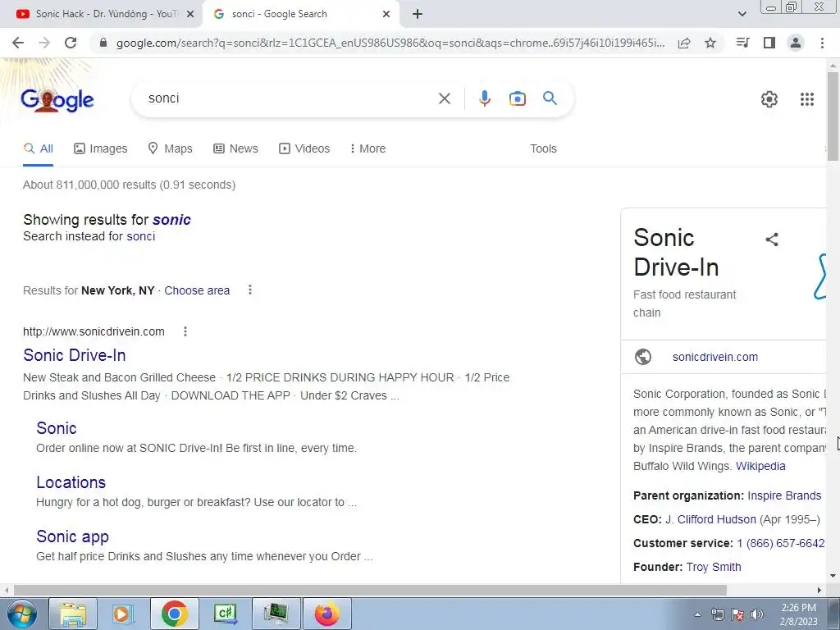Open Google settings gear
This screenshot has width=840, height=630.
click(769, 99)
